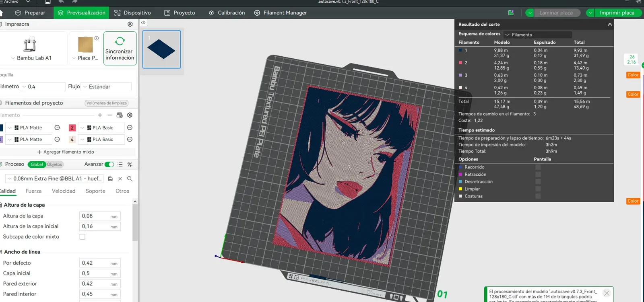This screenshot has height=302, width=644.
Task: Open more options for filament 4 PLA Basic
Action: pyautogui.click(x=130, y=140)
